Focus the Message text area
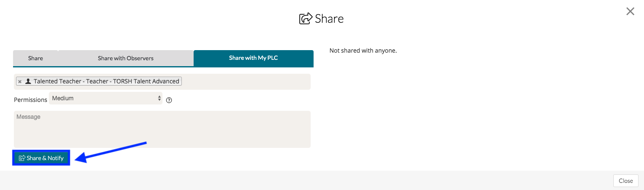644x190 pixels. pos(162,129)
